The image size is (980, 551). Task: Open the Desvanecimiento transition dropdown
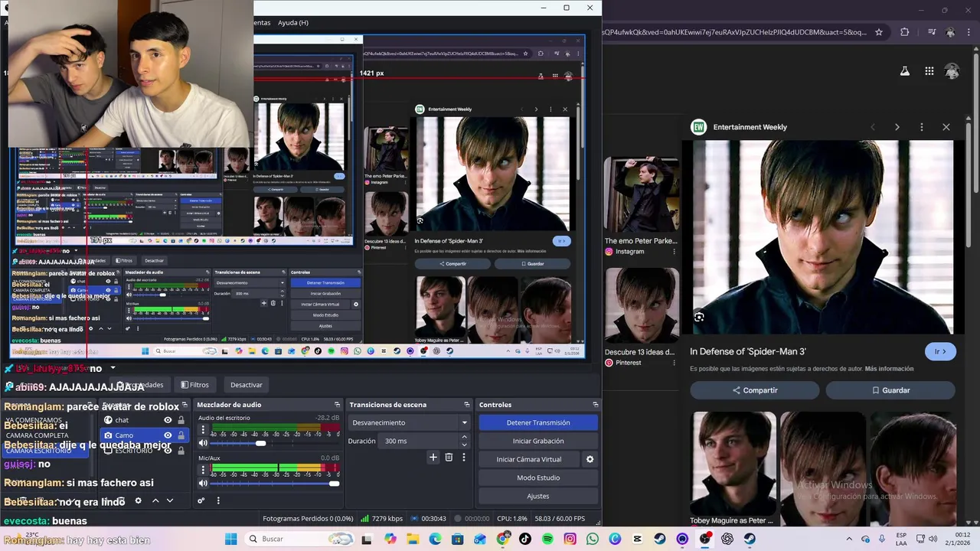tap(409, 422)
